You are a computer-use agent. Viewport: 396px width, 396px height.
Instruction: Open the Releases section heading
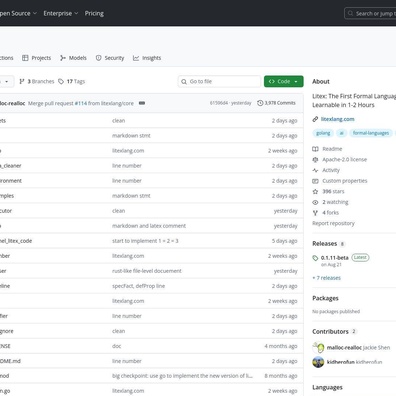coord(324,244)
